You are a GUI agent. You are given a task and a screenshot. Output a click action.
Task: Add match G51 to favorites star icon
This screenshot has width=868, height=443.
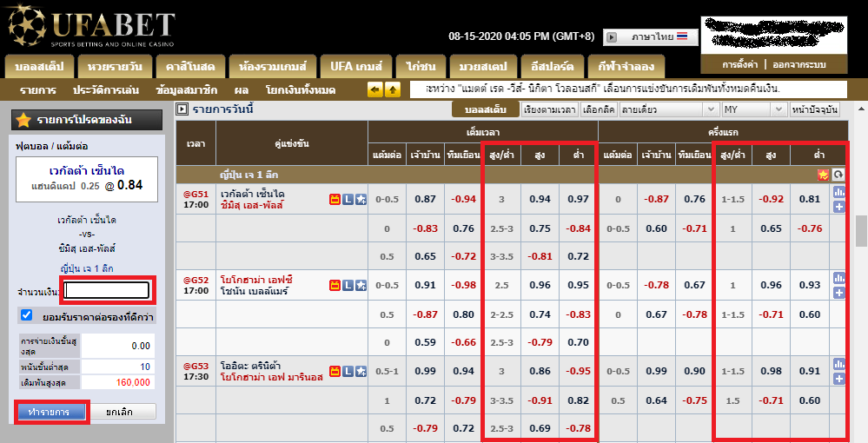tap(361, 200)
